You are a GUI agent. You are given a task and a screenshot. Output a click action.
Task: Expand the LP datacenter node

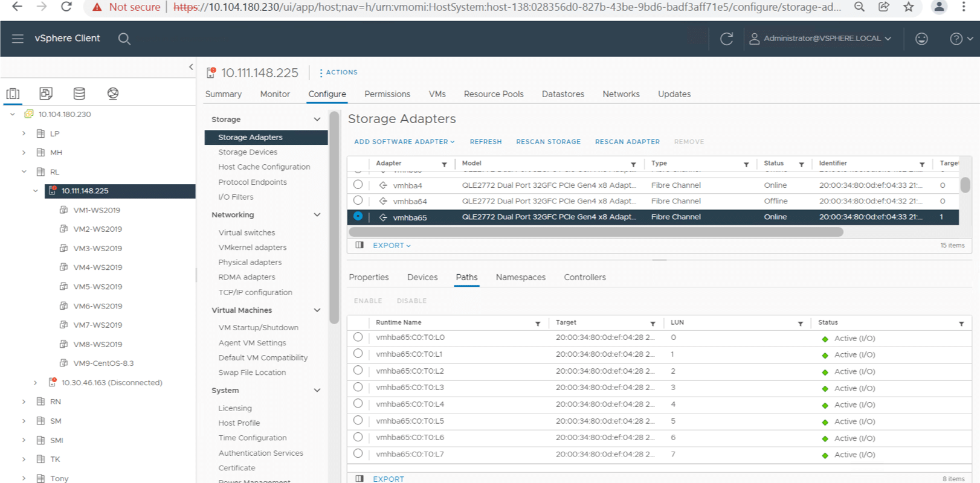click(24, 133)
